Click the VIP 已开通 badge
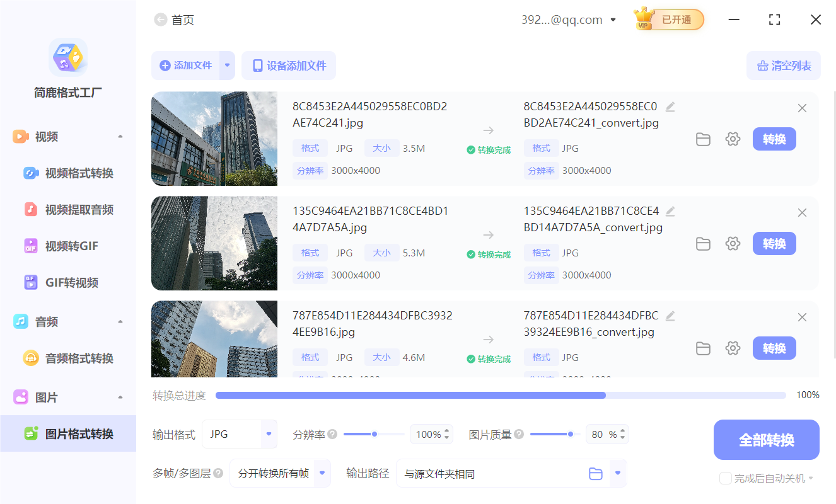836x504 pixels. (x=668, y=20)
